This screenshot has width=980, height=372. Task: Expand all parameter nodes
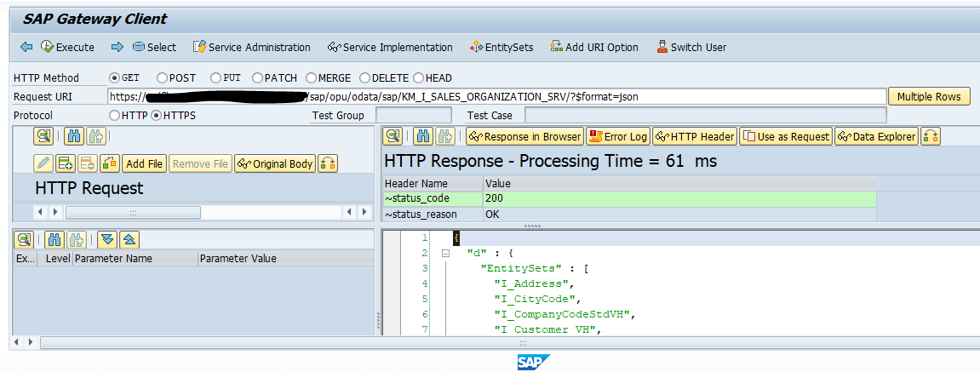point(107,239)
